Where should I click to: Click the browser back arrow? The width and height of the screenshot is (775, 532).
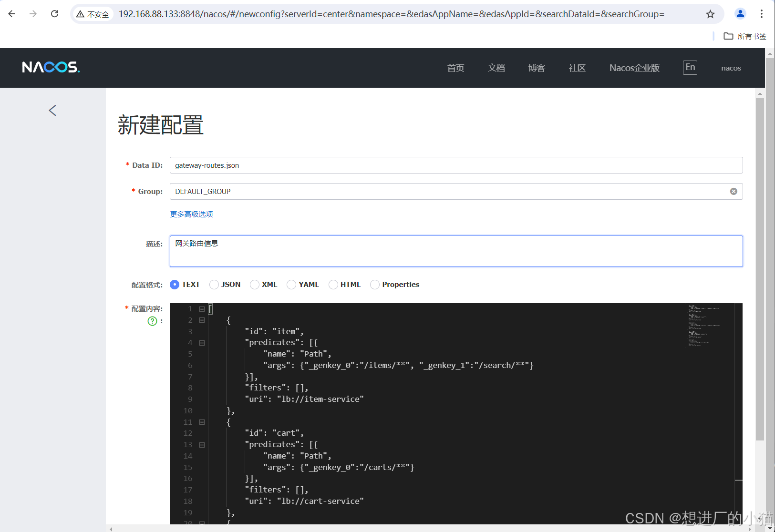12,14
